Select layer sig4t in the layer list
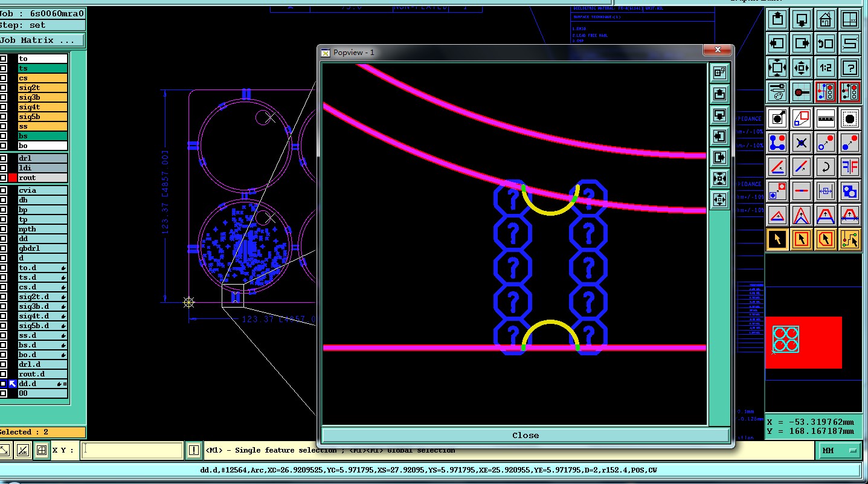Viewport: 868px width, 484px height. pyautogui.click(x=42, y=107)
